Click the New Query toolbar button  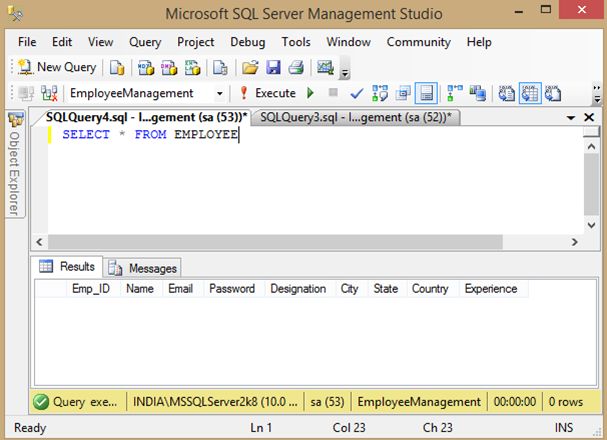[57, 67]
